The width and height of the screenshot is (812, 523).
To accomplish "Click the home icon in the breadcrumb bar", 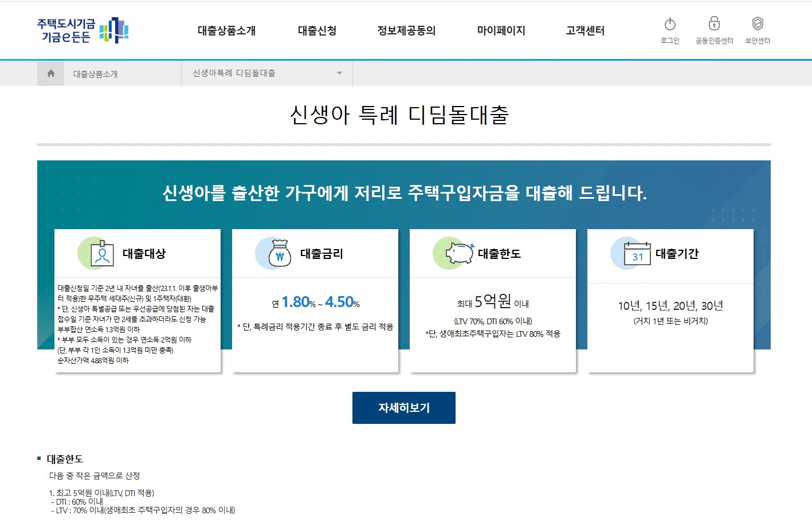I will (x=51, y=73).
